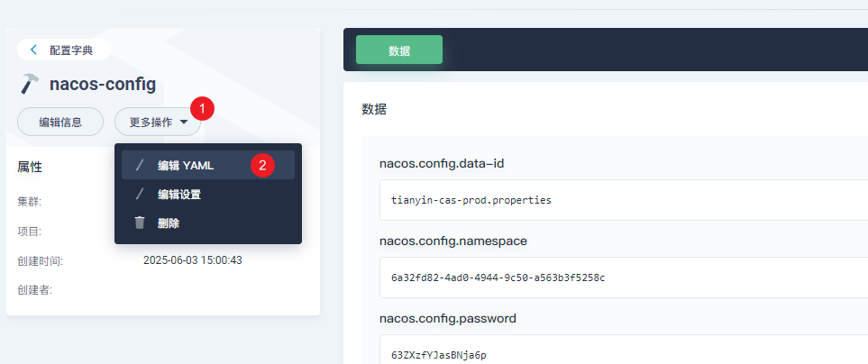
Task: Go back via the 配置字典 link text
Action: 71,50
